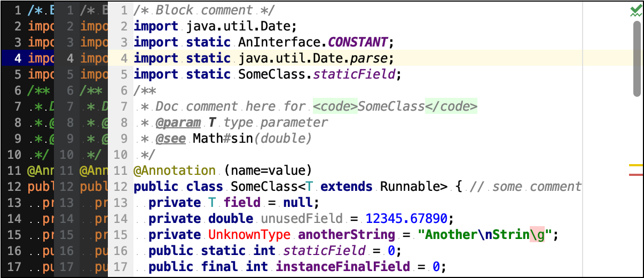Click line number 4 in the light gutter
The width and height of the screenshot is (644, 278).
(x=124, y=58)
